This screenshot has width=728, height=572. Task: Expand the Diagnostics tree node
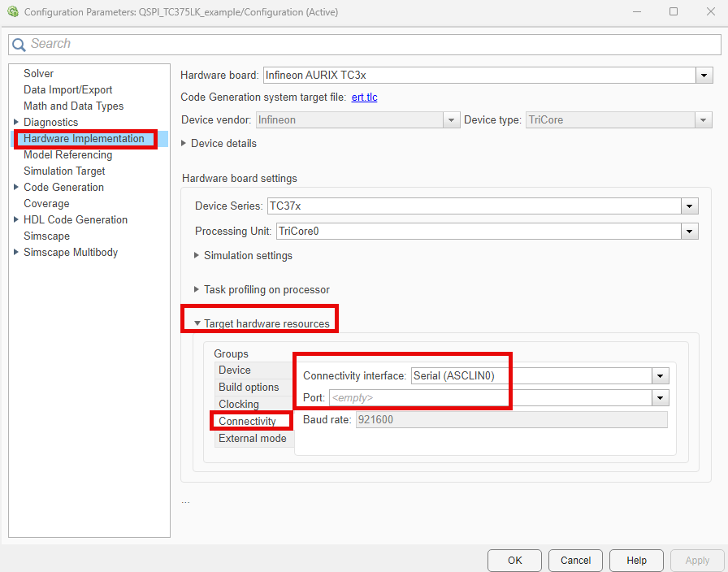click(x=16, y=122)
